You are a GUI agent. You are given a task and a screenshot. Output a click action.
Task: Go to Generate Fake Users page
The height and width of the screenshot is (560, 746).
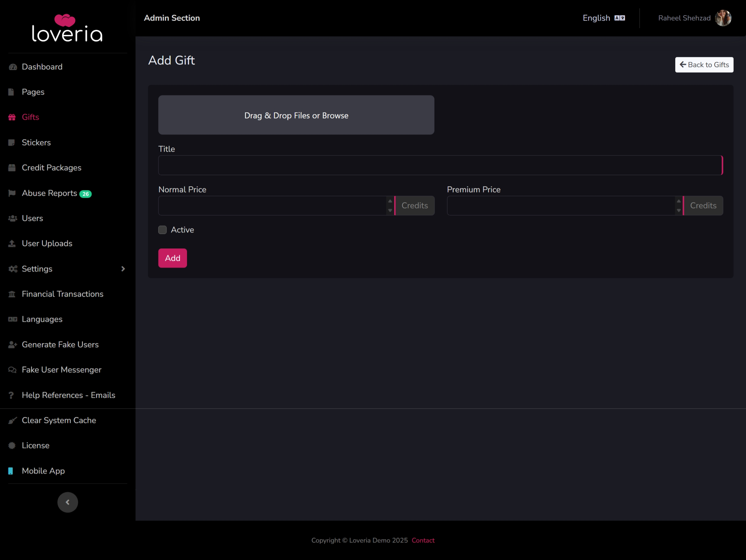pos(60,345)
